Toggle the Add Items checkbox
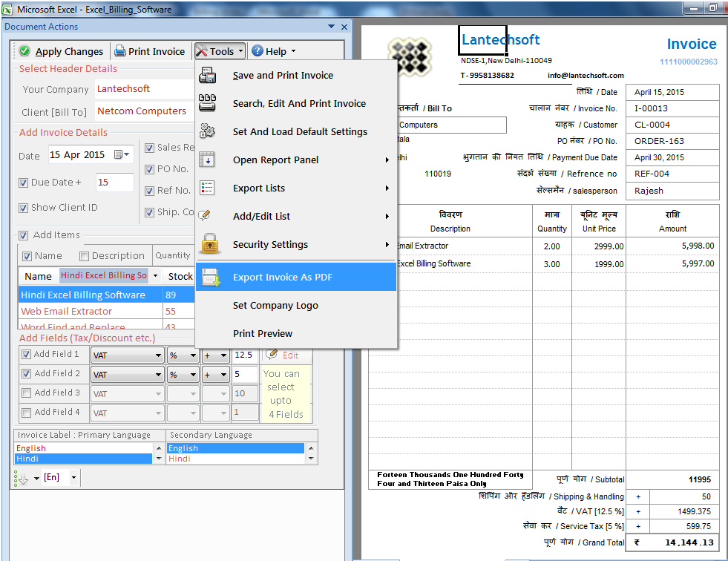 24,235
